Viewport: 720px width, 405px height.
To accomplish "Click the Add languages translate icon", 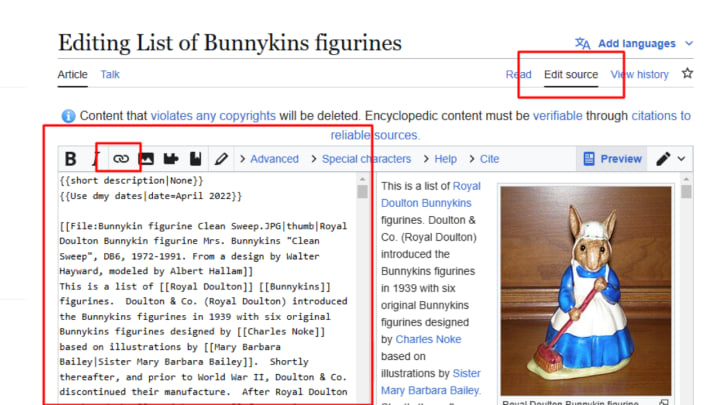I will coord(582,44).
